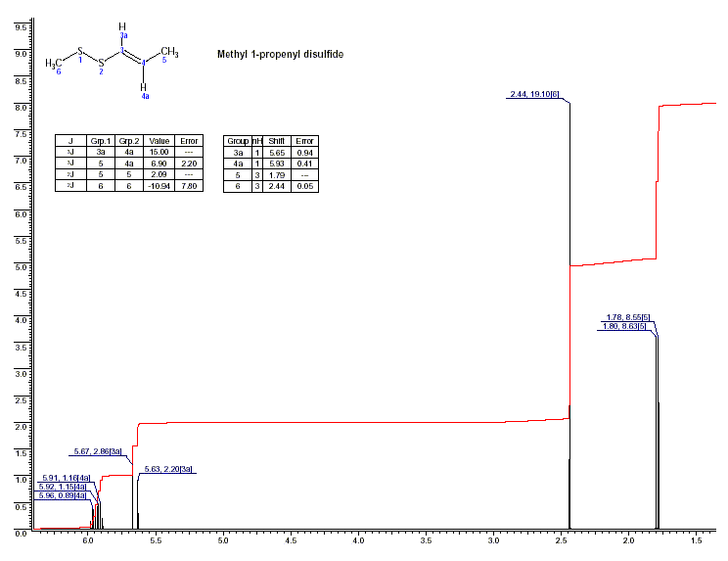Click the 5.93 shift value cell

coord(277,164)
